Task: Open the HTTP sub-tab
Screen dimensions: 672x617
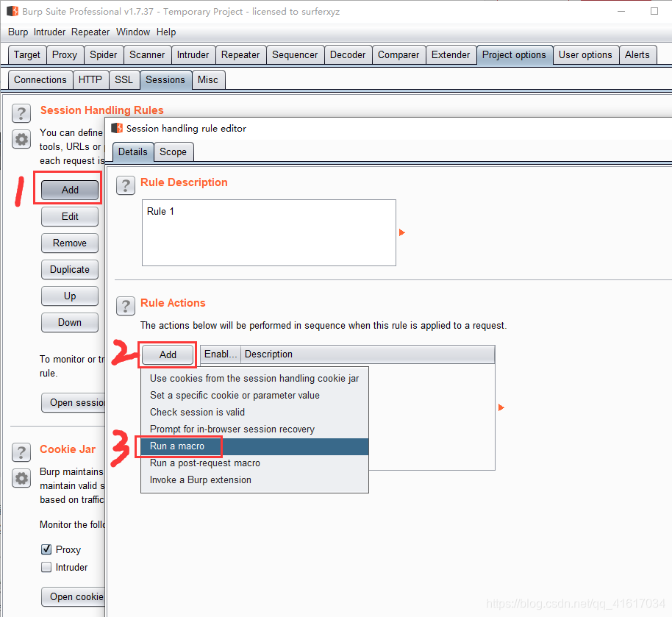Action: tap(90, 79)
